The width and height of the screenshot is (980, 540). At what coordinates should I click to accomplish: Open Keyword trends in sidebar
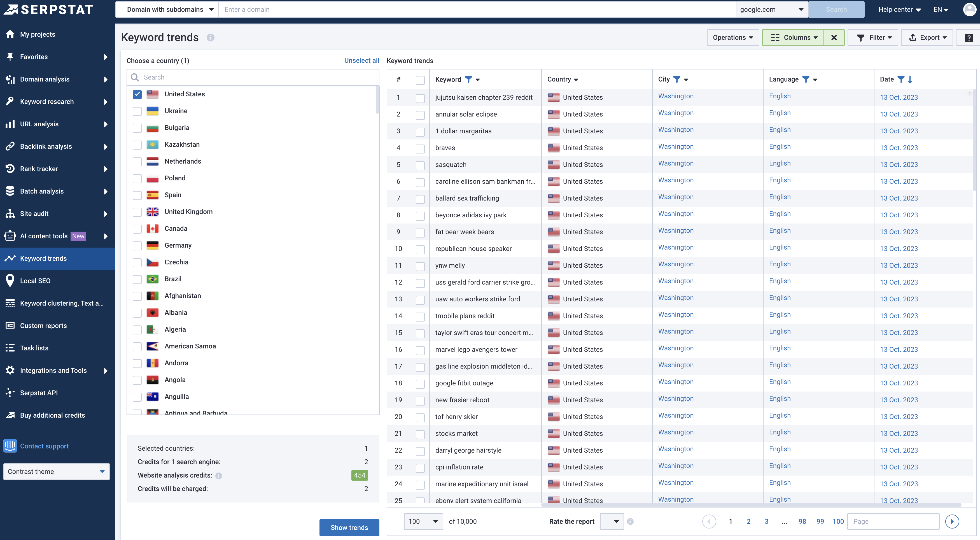57,259
